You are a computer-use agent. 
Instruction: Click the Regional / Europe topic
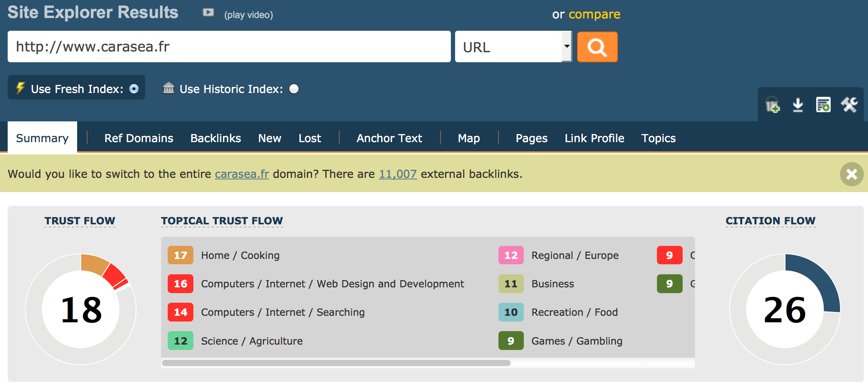click(x=575, y=255)
